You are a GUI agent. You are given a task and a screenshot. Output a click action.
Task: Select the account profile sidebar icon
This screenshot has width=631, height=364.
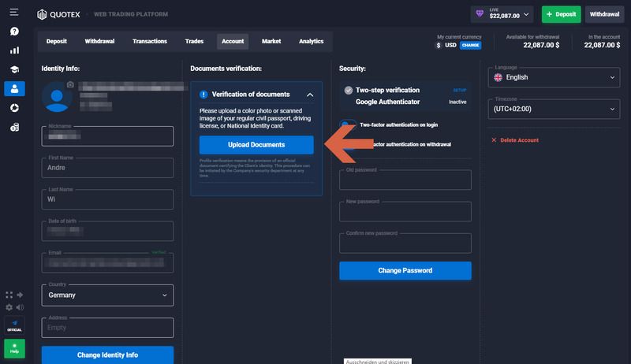point(14,88)
